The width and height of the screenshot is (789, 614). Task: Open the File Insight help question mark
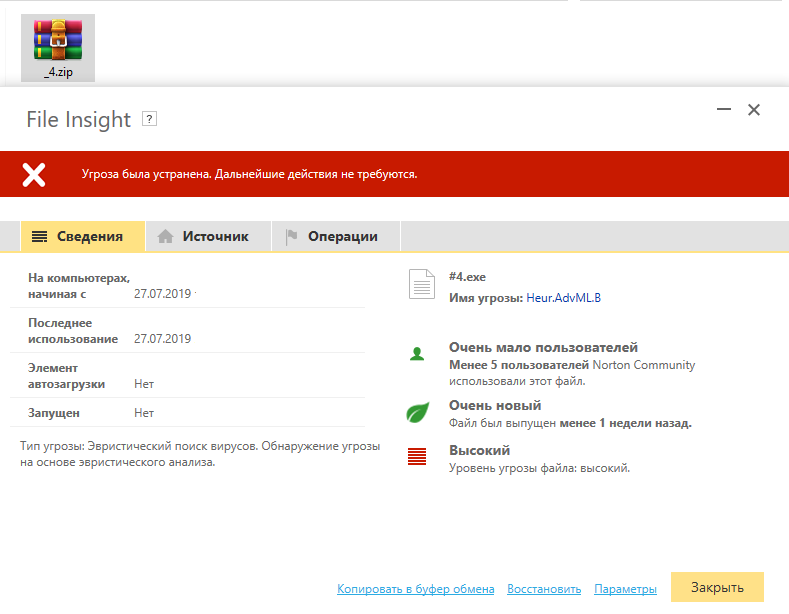point(149,119)
